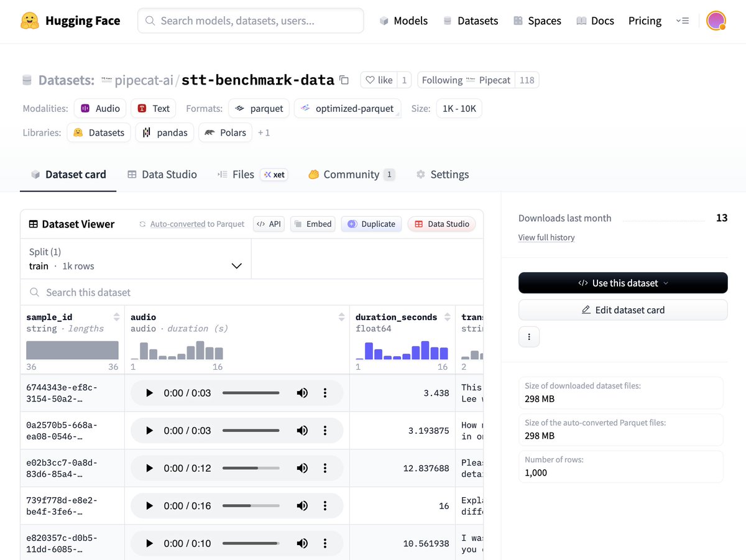Expand the +1 more libraries

(x=264, y=132)
